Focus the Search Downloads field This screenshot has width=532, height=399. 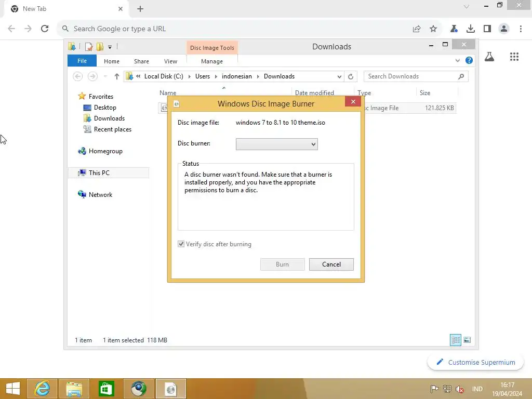[416, 77]
